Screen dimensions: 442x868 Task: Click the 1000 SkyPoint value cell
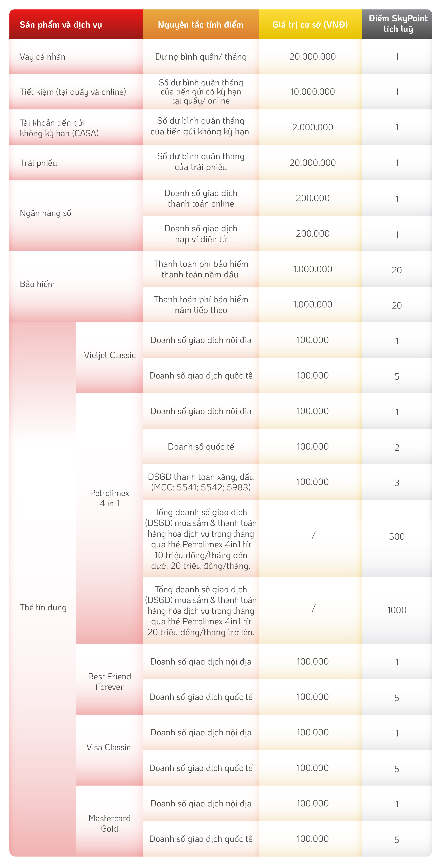[x=397, y=610]
